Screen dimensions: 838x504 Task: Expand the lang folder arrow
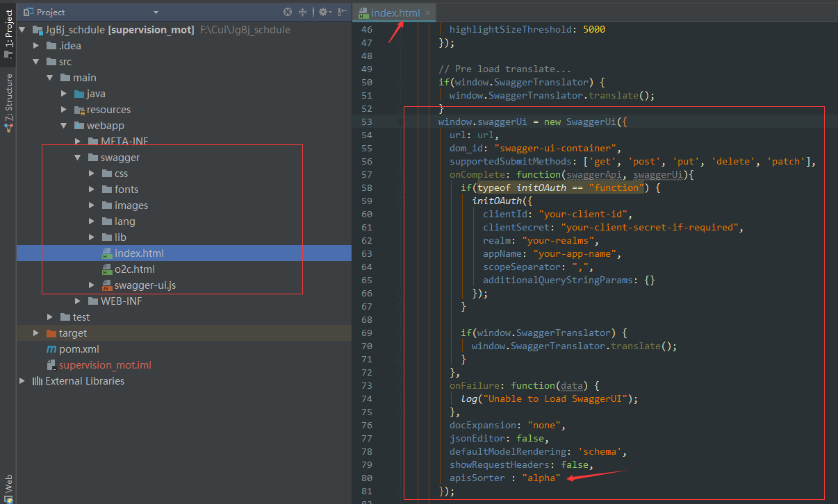point(92,221)
